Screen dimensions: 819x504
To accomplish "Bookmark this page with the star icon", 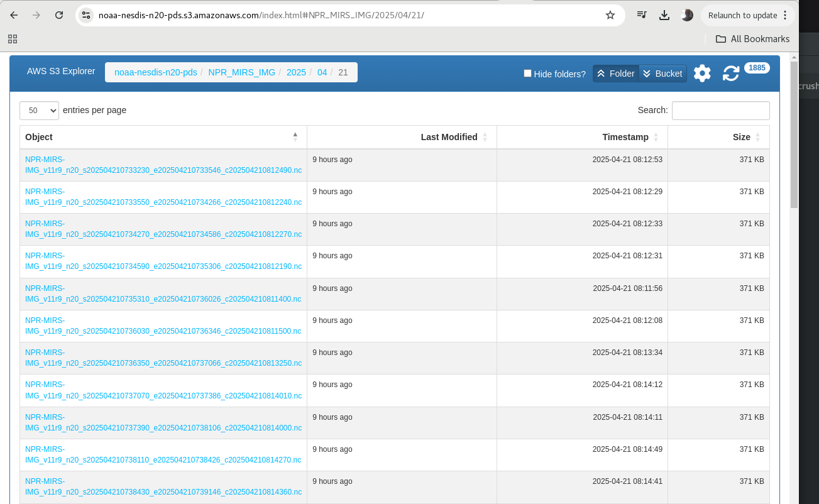I will [x=610, y=15].
